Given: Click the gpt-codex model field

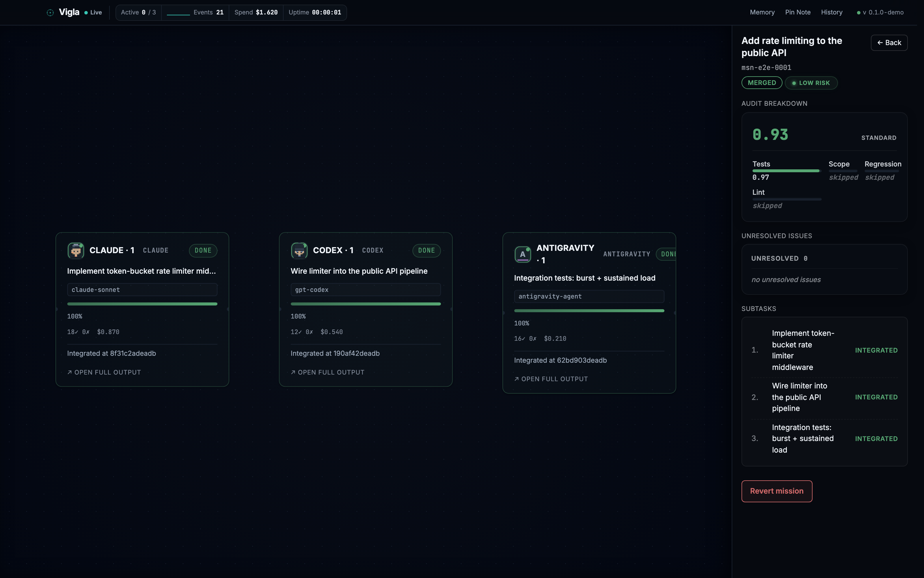Looking at the screenshot, I should point(365,290).
